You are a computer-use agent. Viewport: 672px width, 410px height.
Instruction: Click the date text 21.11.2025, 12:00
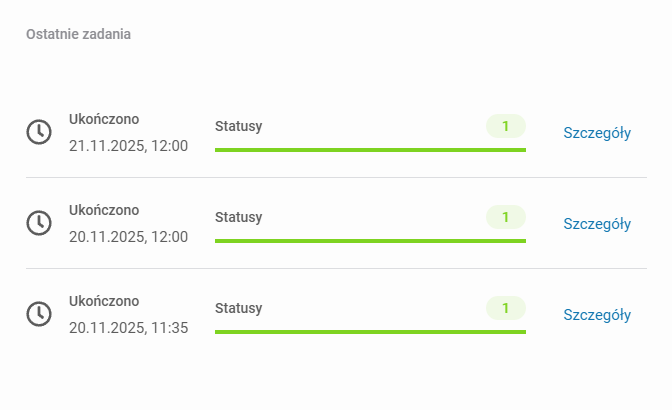pyautogui.click(x=128, y=146)
